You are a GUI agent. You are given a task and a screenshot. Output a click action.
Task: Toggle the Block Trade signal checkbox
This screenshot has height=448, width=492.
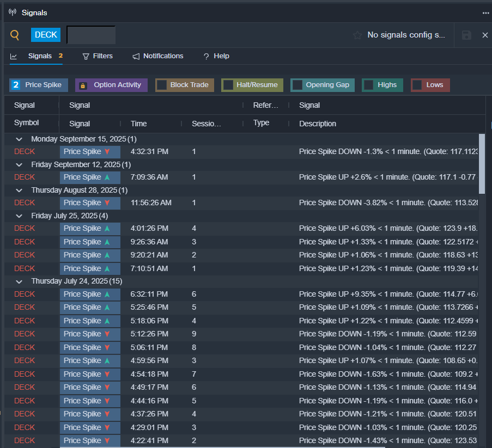tap(162, 85)
